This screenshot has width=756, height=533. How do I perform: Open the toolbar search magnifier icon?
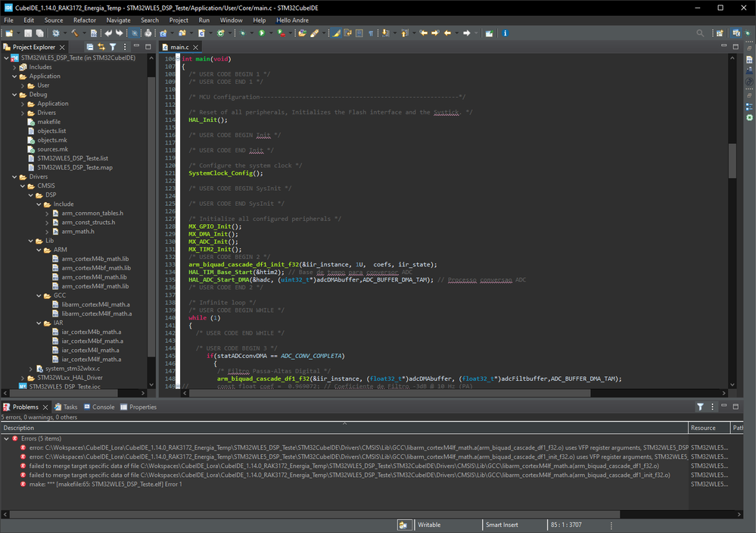[700, 33]
